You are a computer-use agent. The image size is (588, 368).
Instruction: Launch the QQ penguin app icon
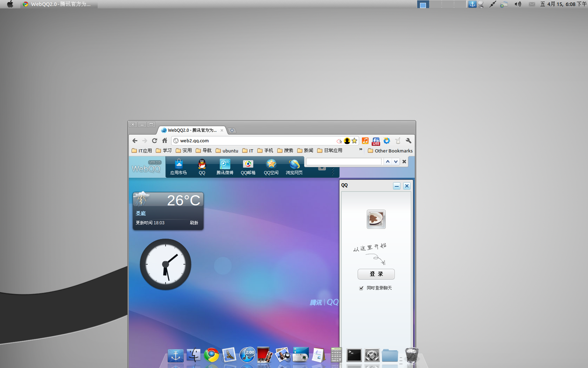202,167
